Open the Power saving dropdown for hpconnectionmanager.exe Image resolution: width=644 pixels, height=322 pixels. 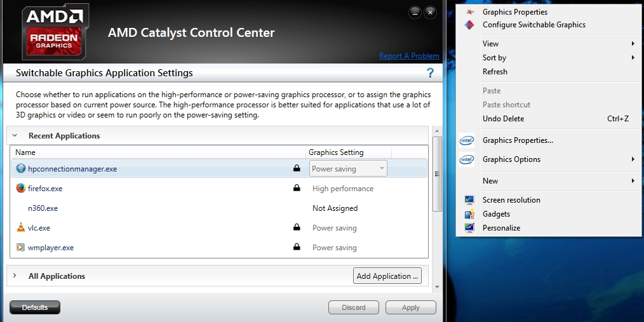coord(382,169)
